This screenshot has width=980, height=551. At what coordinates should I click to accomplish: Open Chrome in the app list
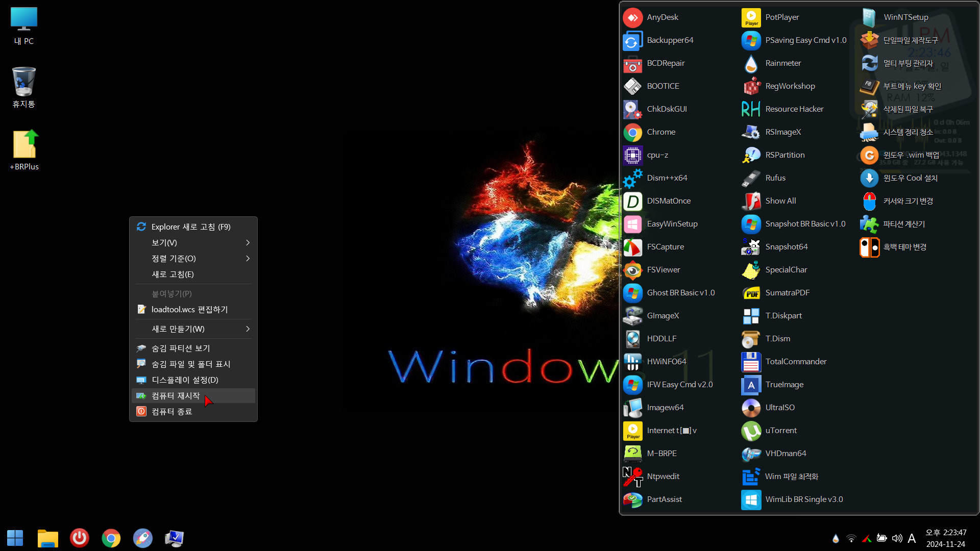pyautogui.click(x=649, y=132)
